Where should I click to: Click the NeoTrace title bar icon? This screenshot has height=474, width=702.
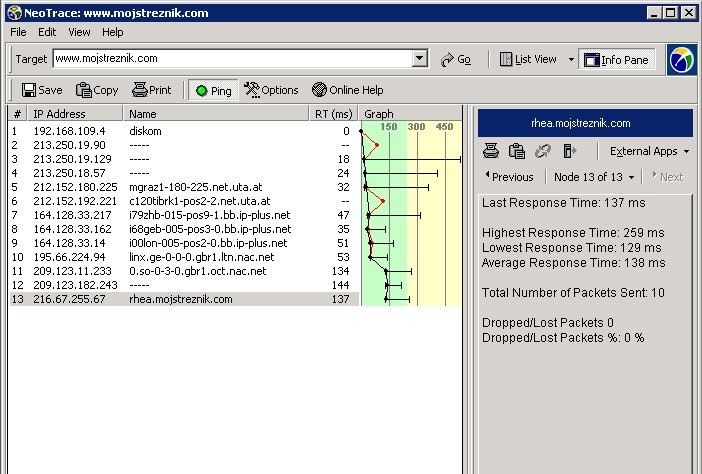click(x=15, y=13)
